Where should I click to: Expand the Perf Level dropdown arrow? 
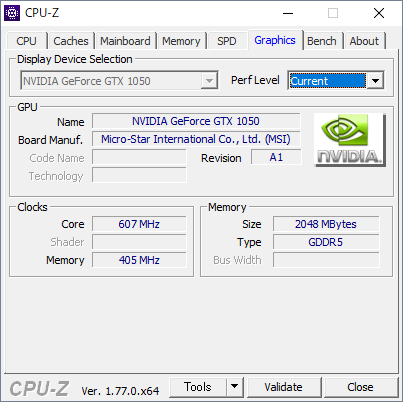[x=375, y=81]
